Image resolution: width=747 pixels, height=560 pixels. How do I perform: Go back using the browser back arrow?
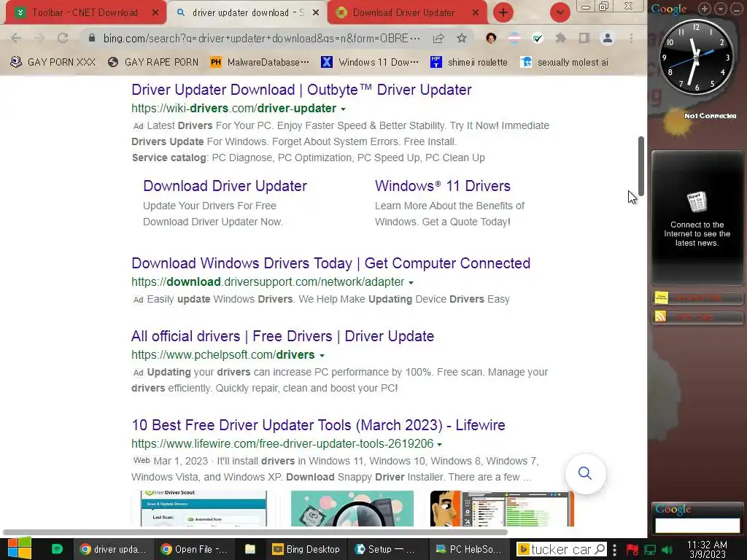click(16, 38)
